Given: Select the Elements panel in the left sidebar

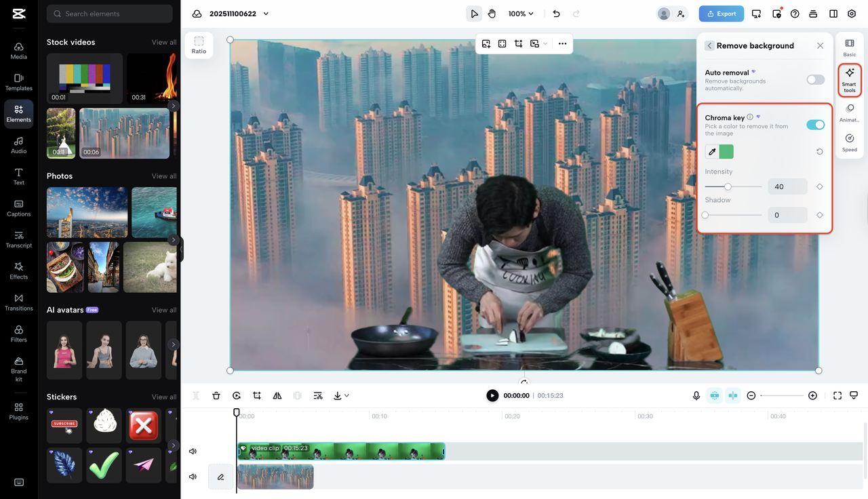Looking at the screenshot, I should pos(18,113).
